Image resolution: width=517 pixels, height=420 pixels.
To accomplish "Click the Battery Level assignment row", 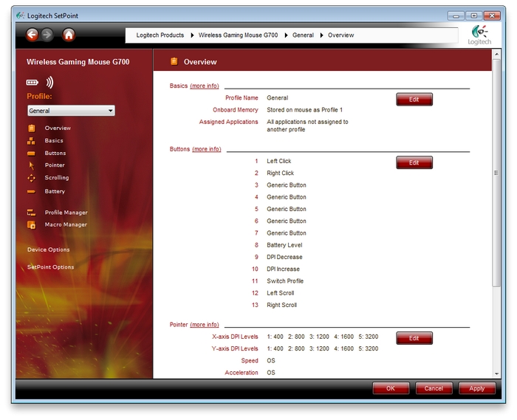I will 284,245.
